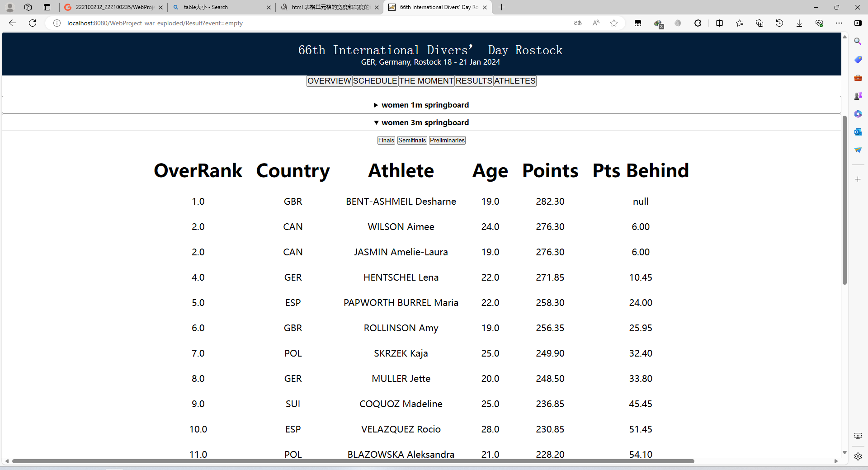Open Settings and more menu
The height and width of the screenshot is (470, 868).
(839, 23)
